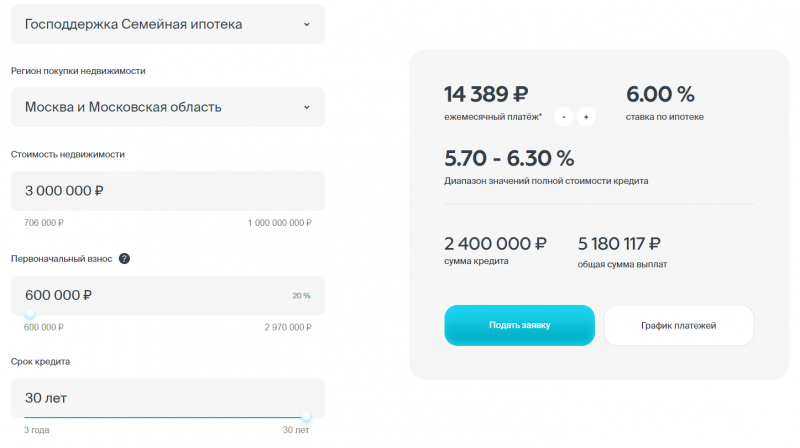Click the loan term slider track
Viewport: 800px width, 448px height.
pos(167,417)
